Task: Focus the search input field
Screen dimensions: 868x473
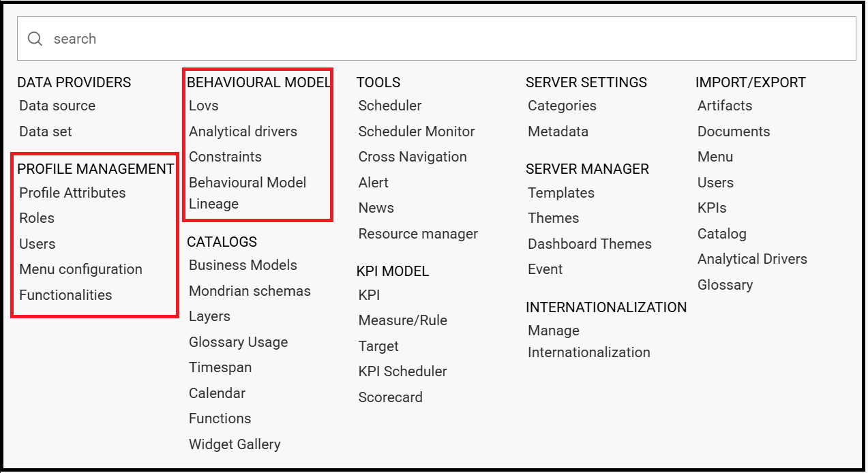Action: point(436,39)
